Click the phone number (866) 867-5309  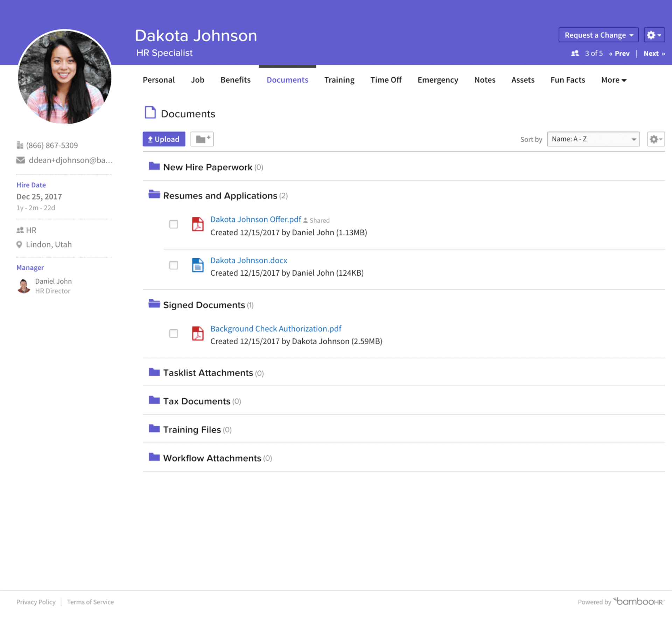tap(52, 145)
